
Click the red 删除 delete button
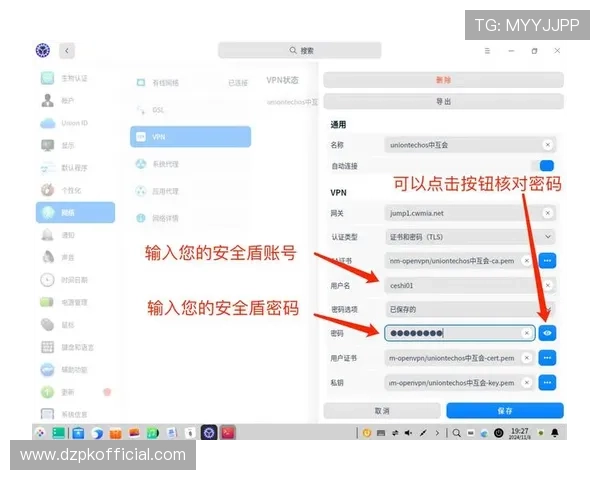coord(443,80)
